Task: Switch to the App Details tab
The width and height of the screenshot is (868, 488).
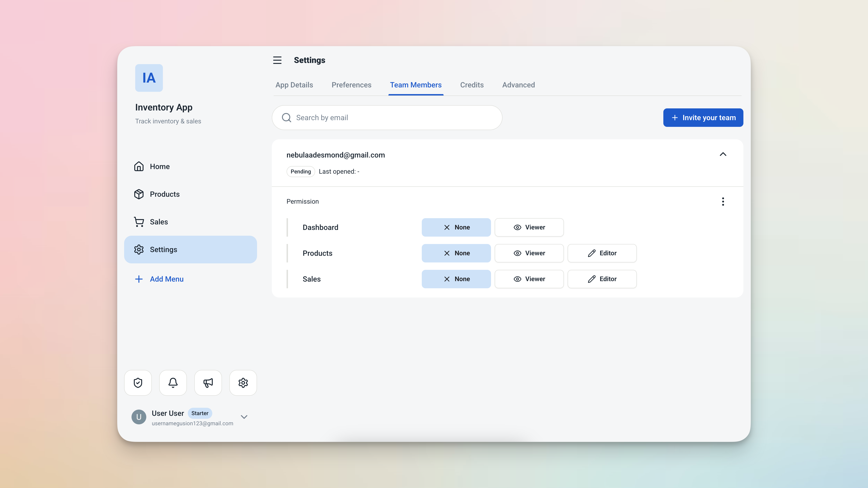Action: [294, 85]
